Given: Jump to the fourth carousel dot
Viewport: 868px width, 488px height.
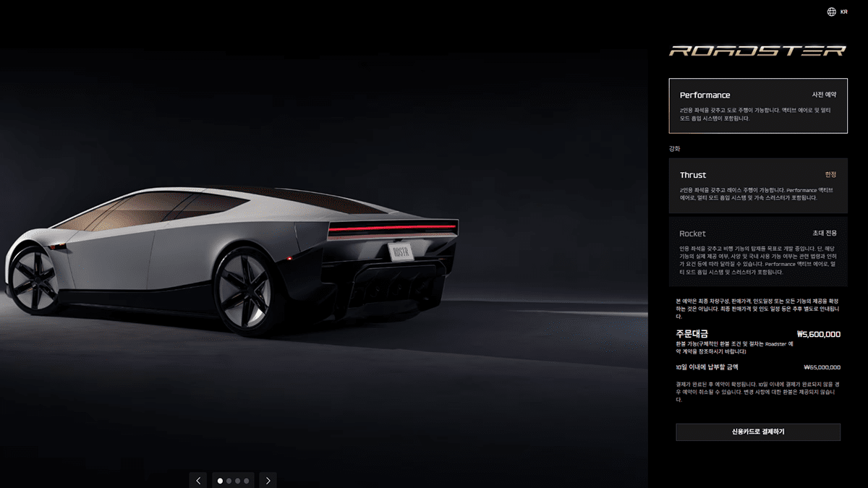Looking at the screenshot, I should (247, 480).
